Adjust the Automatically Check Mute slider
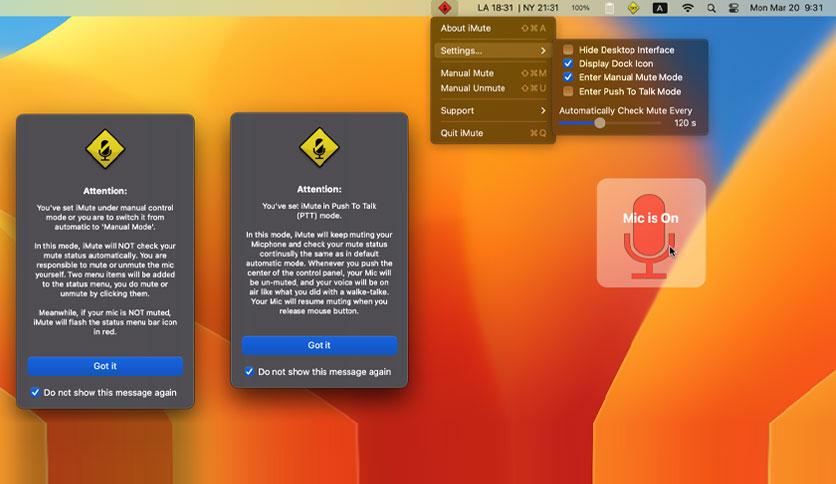The width and height of the screenshot is (836, 484). (x=600, y=123)
